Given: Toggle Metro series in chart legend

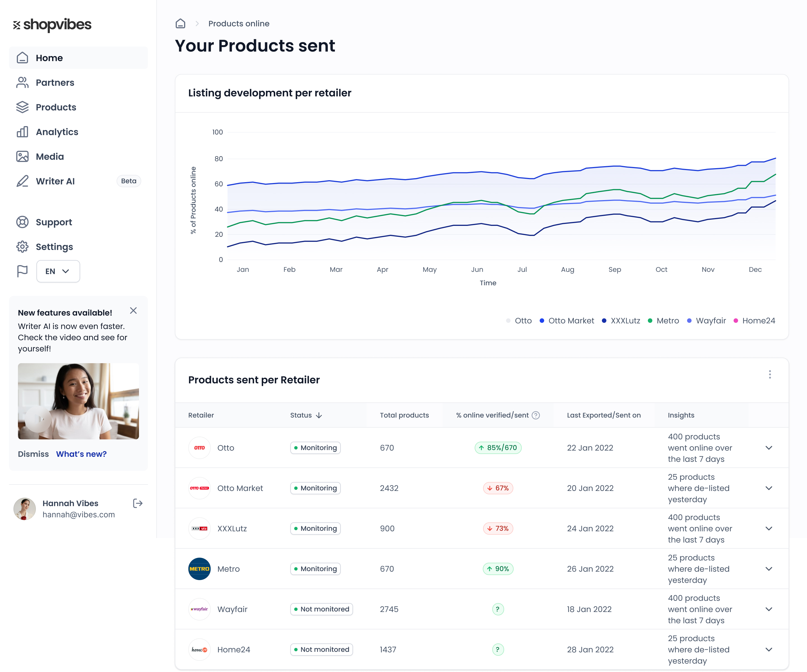Looking at the screenshot, I should [663, 321].
